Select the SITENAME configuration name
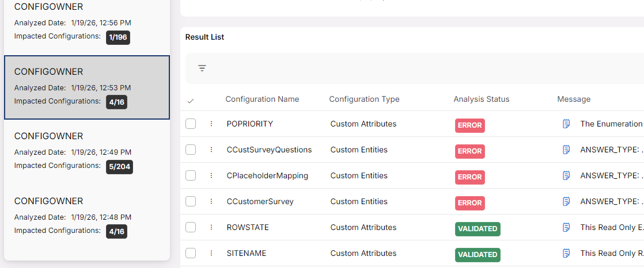 247,253
